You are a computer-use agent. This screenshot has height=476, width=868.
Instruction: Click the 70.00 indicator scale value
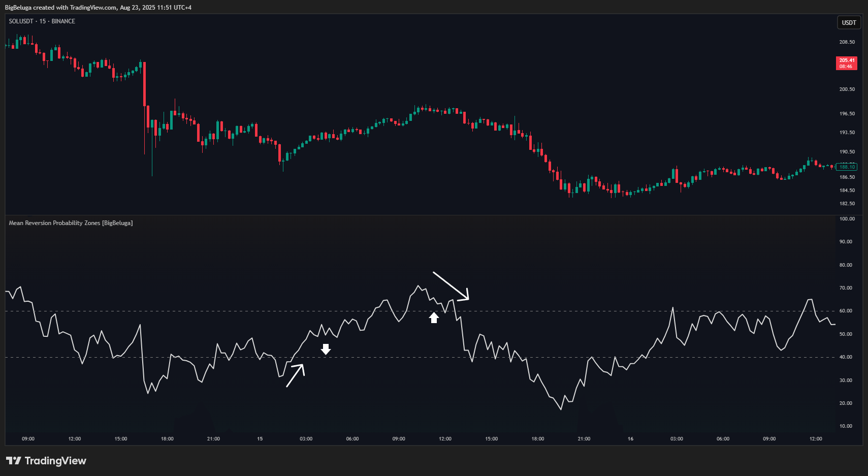tap(846, 288)
